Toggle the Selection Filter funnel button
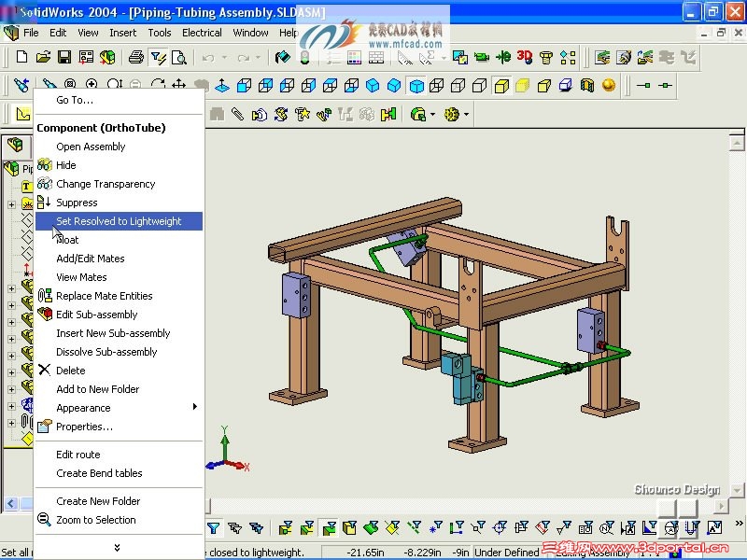The image size is (747, 560). [214, 527]
